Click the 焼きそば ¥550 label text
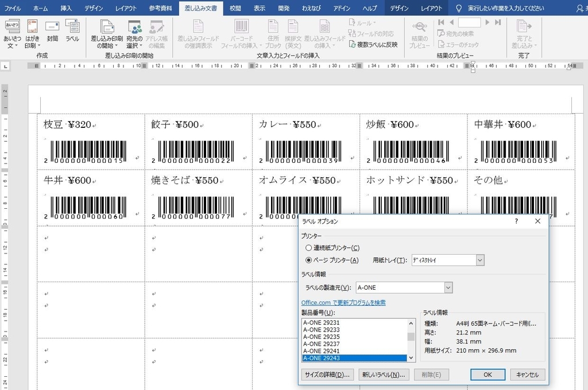Screen dimensions: 588x390 pos(184,180)
